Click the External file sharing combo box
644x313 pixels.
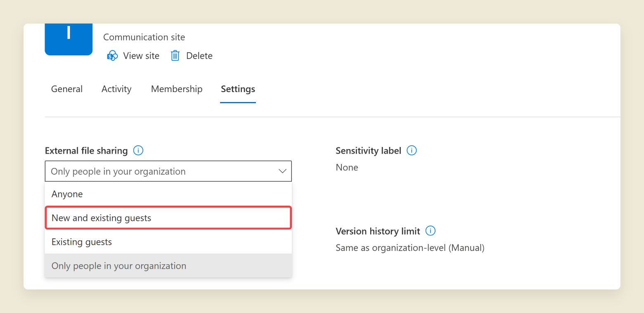point(168,171)
